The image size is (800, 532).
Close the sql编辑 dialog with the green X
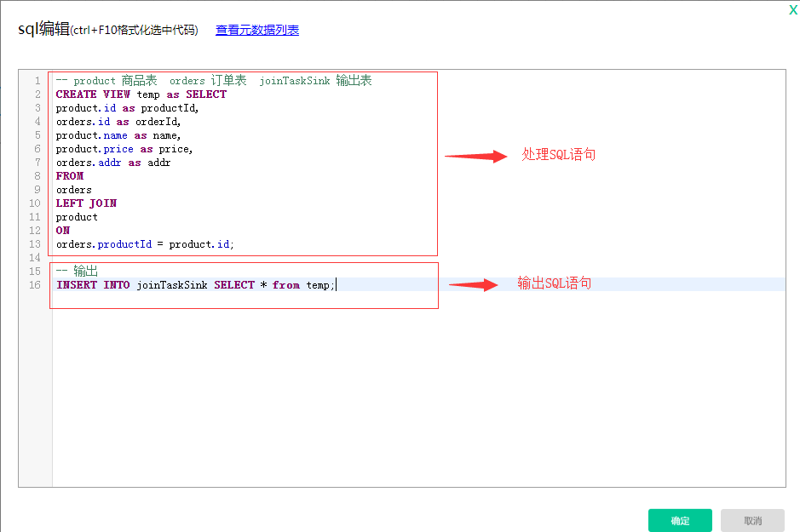[793, 9]
